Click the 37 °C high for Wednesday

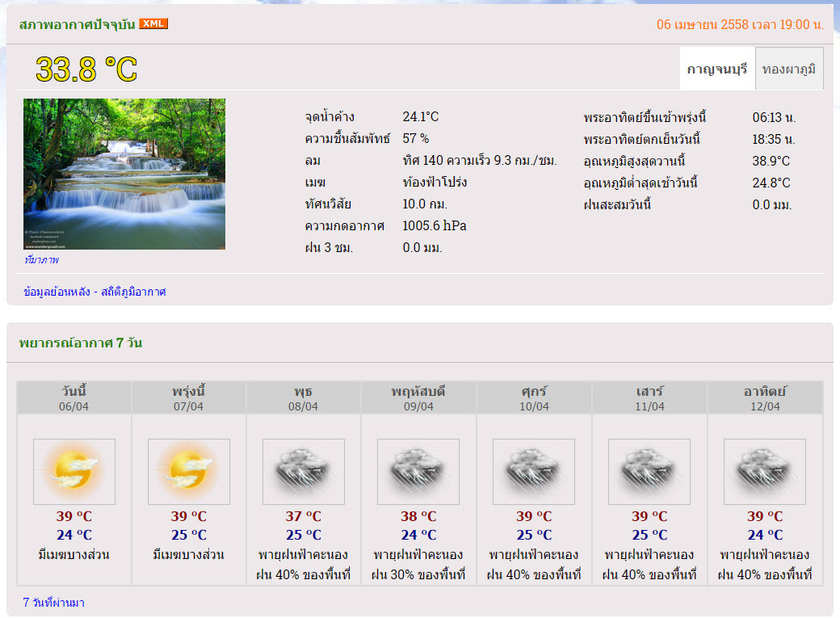[303, 516]
